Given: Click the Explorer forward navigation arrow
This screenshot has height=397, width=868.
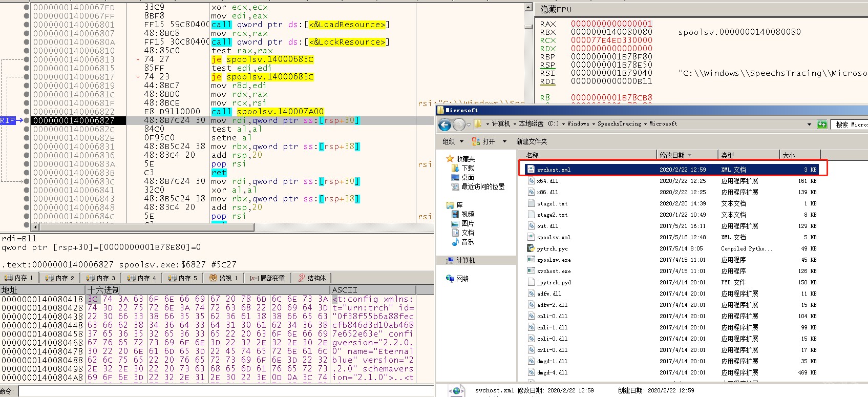Looking at the screenshot, I should [459, 124].
